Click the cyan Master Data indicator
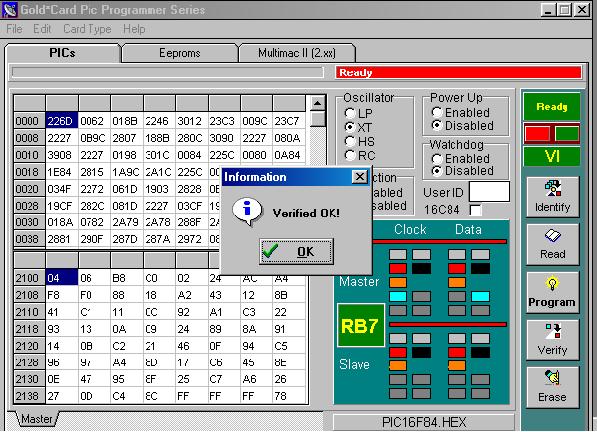597x432 pixels. pyautogui.click(x=480, y=296)
